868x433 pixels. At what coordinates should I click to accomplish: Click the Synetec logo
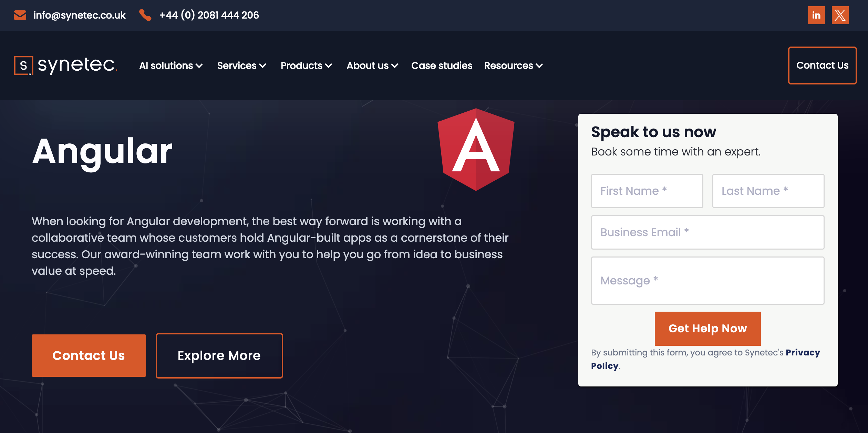65,65
